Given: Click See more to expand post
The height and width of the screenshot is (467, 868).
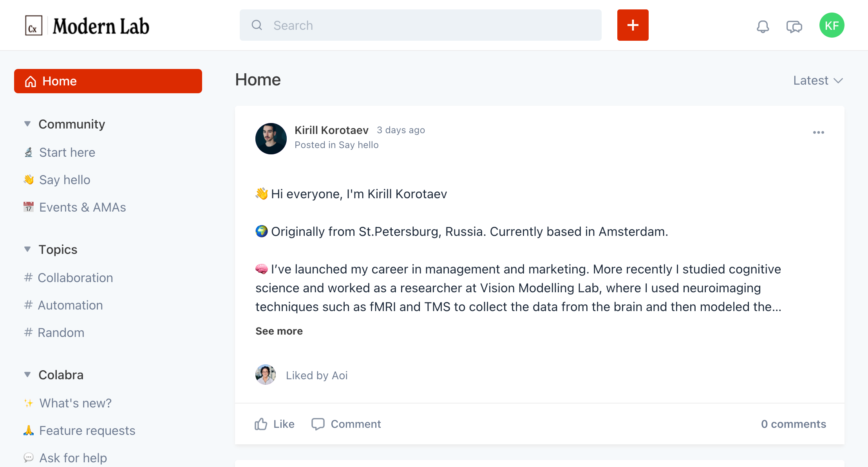Looking at the screenshot, I should 279,331.
